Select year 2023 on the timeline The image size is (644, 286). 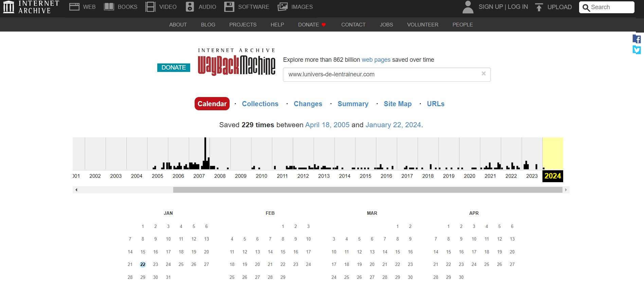pos(532,176)
